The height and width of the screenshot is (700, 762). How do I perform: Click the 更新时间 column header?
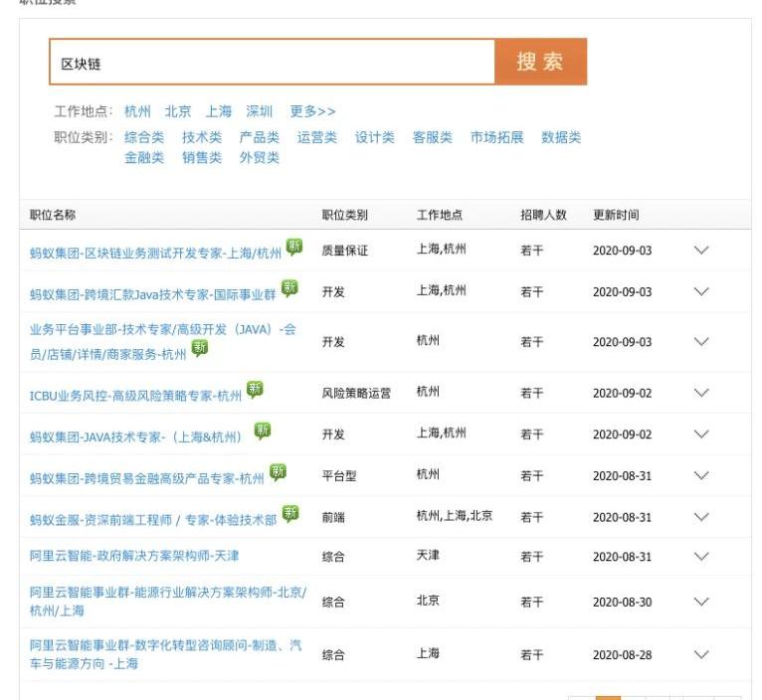(616, 215)
